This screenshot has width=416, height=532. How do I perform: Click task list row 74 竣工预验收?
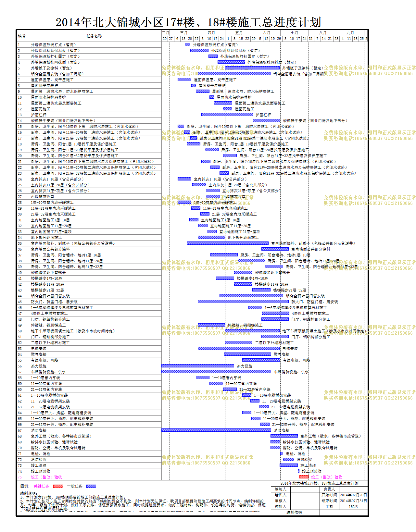(x=89, y=471)
